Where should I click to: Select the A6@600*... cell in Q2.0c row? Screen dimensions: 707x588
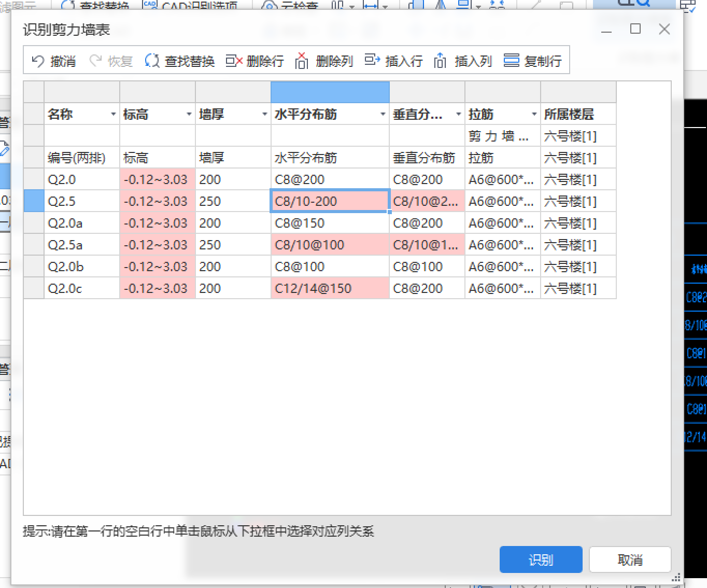coord(503,288)
